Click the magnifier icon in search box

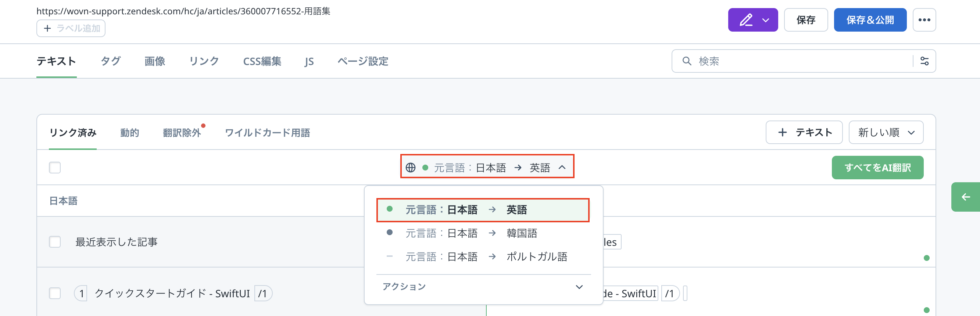point(686,61)
